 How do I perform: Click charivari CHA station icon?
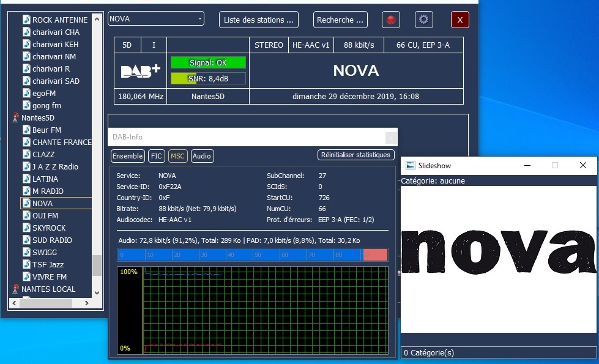(26, 32)
